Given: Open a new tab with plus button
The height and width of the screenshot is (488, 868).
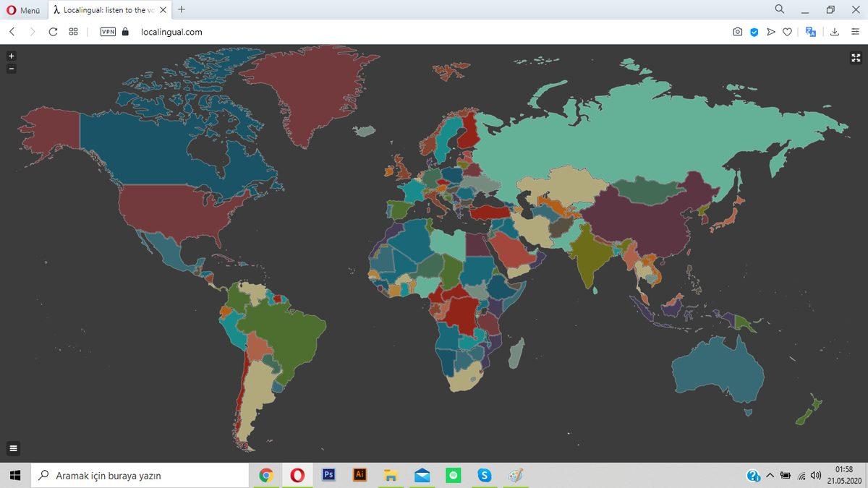Looking at the screenshot, I should pos(181,9).
